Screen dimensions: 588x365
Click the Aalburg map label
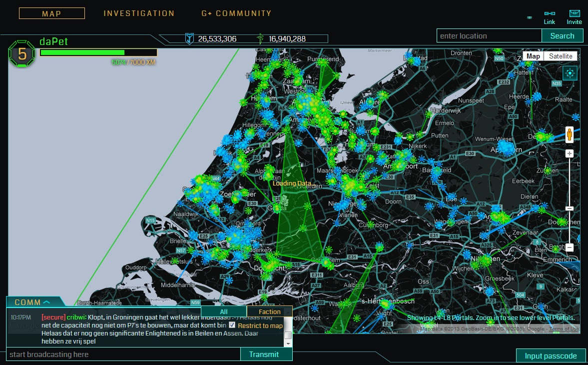tap(354, 284)
